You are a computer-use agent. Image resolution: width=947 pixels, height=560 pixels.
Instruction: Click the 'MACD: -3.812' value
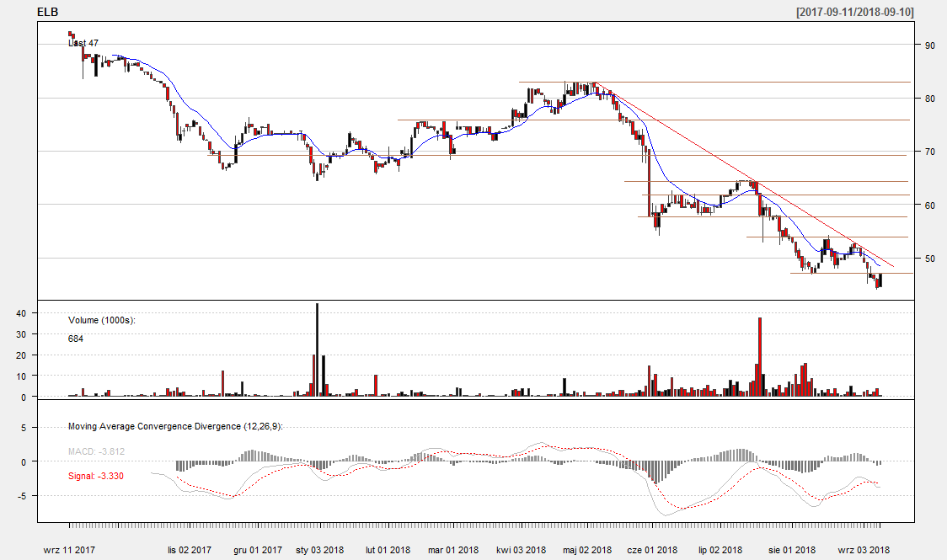tap(96, 451)
